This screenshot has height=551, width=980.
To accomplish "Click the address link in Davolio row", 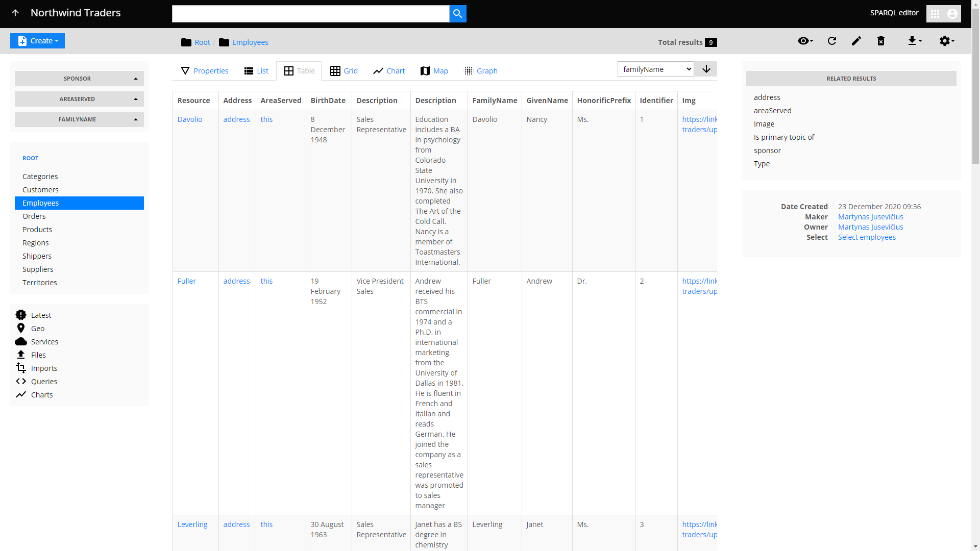I will tap(237, 119).
